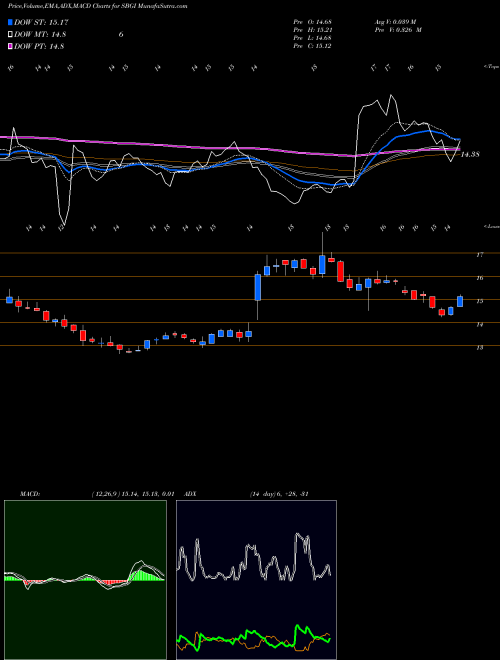This screenshot has width=500, height=660.
Task: Click the white DOW MT legend swatch
Action: point(10,35)
